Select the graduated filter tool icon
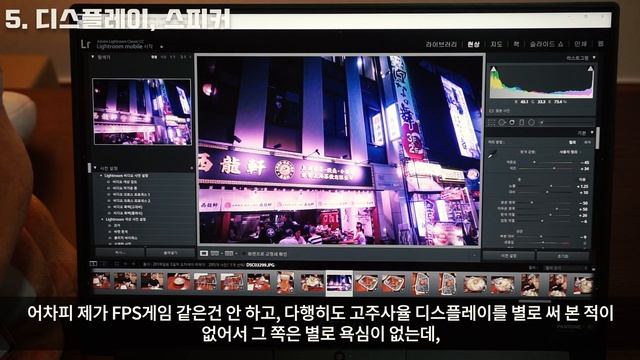640x360 pixels. (x=522, y=122)
